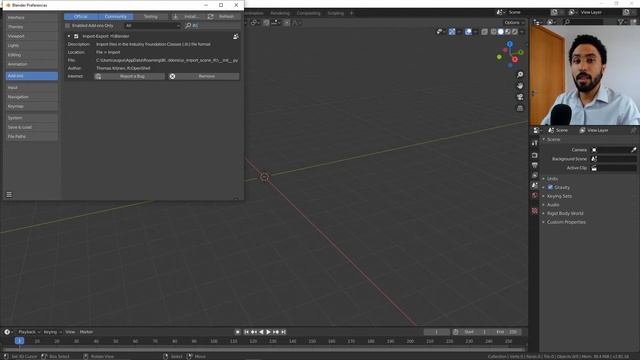Screen dimensions: 640x360
Task: Jump to the timeline end frame
Action: [x=283, y=332]
